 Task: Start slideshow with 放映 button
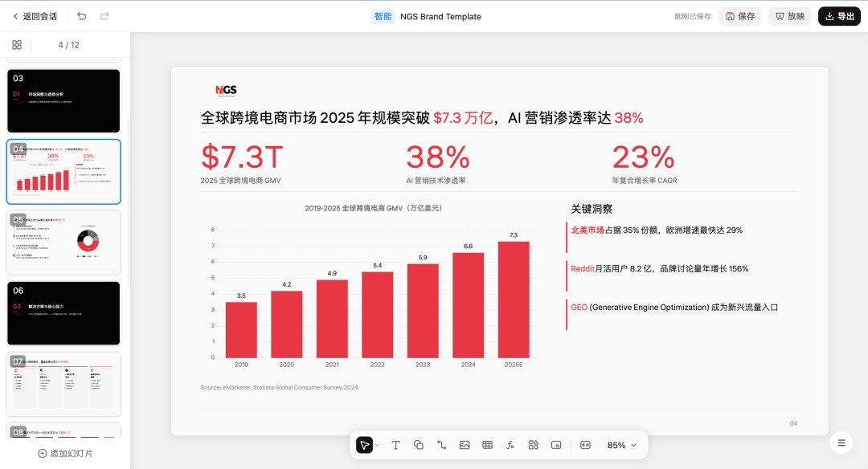(x=789, y=16)
